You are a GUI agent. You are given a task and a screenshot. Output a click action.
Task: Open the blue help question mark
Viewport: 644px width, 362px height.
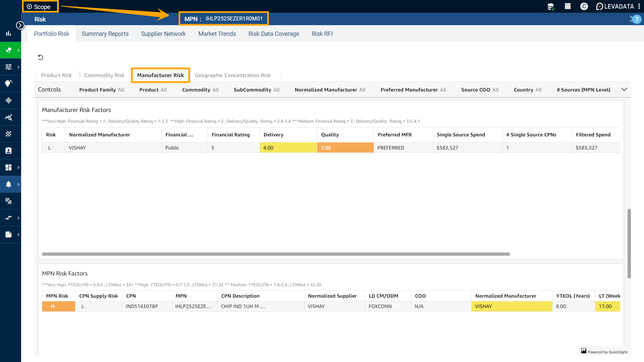click(x=637, y=19)
